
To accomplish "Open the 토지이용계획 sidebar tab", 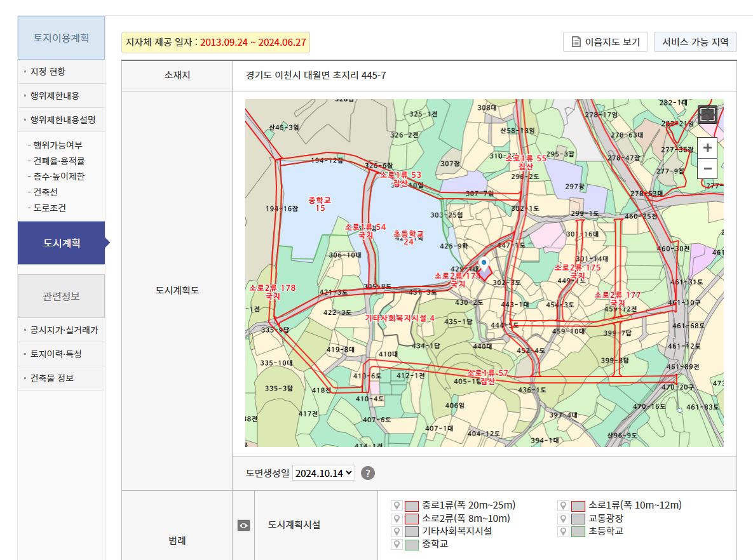I will coord(61,38).
